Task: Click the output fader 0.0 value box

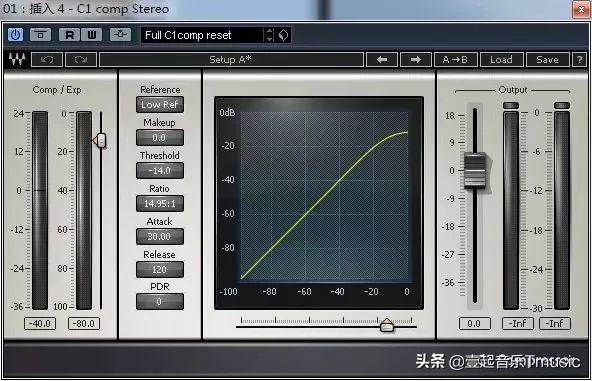Action: 475,324
